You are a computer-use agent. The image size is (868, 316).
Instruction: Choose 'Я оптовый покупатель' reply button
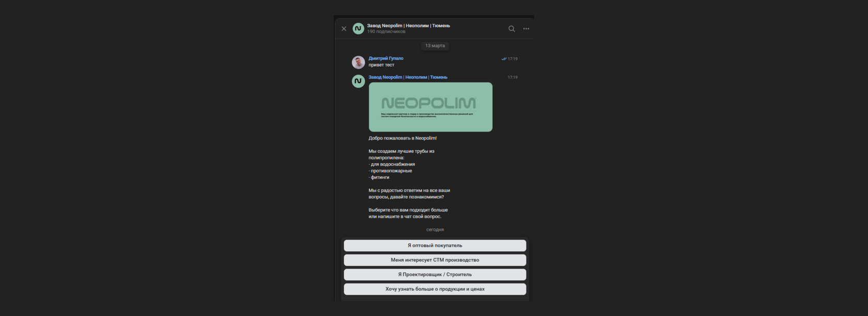tap(435, 246)
